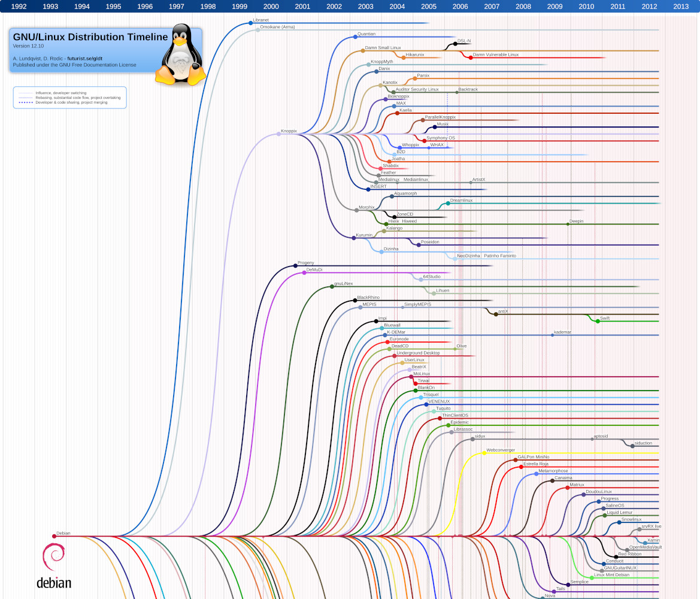Click the Libranet start marker

click(x=251, y=23)
